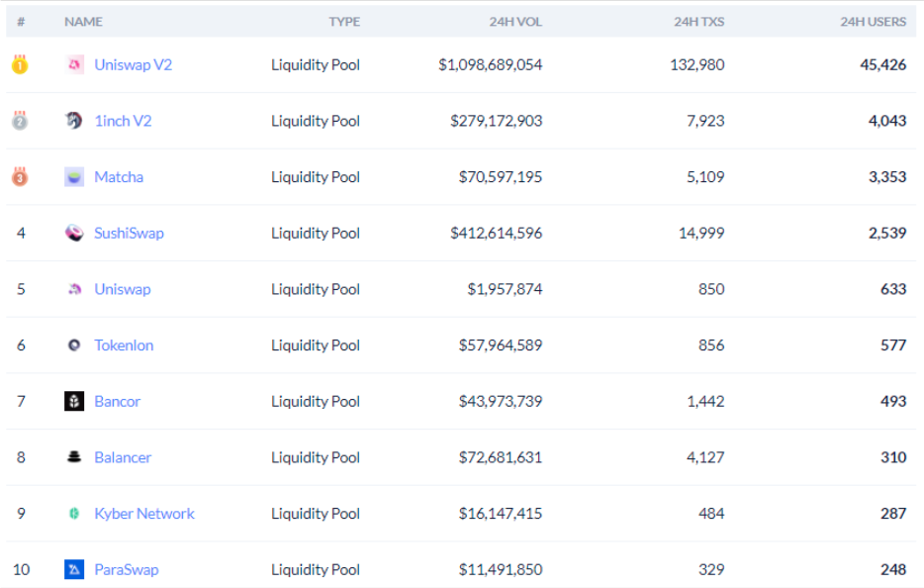Click the 1inch V2 logo icon
Screen dimensions: 924x588
point(74,121)
